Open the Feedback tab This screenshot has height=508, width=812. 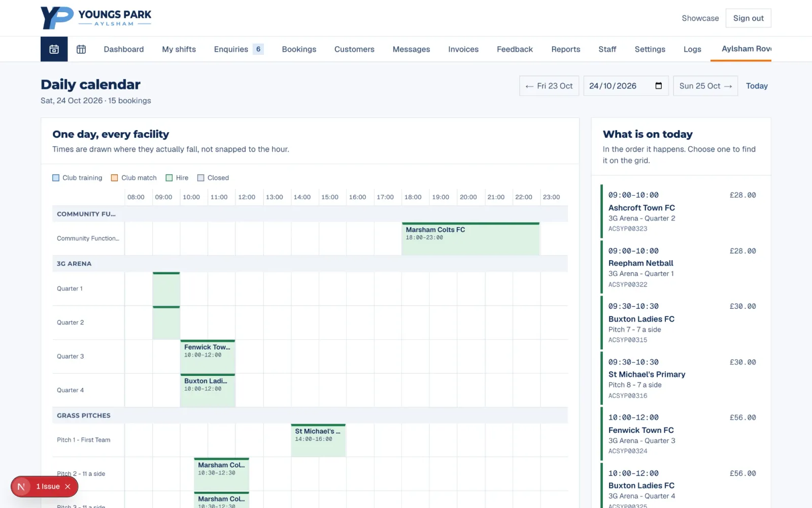tap(515, 49)
